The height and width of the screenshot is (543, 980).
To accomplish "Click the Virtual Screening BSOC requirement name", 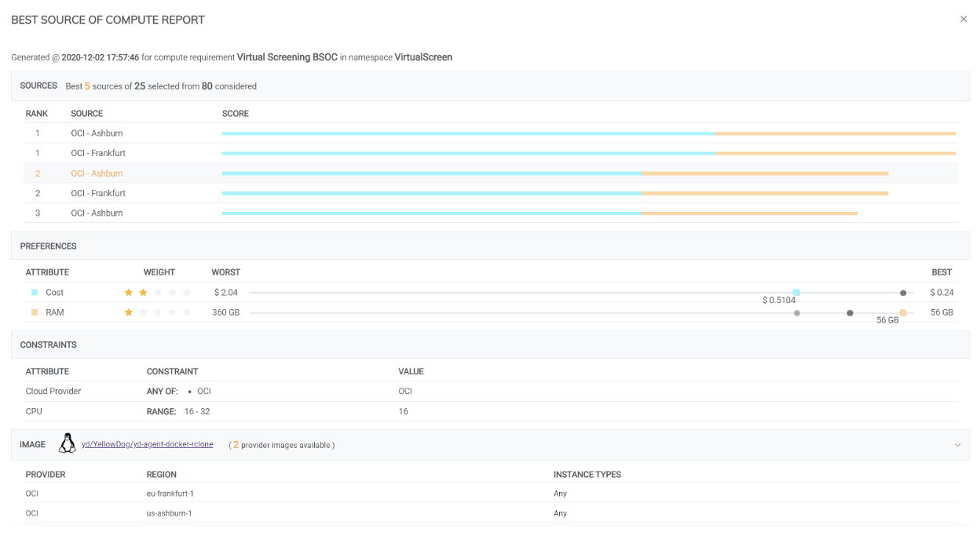I will pyautogui.click(x=287, y=57).
